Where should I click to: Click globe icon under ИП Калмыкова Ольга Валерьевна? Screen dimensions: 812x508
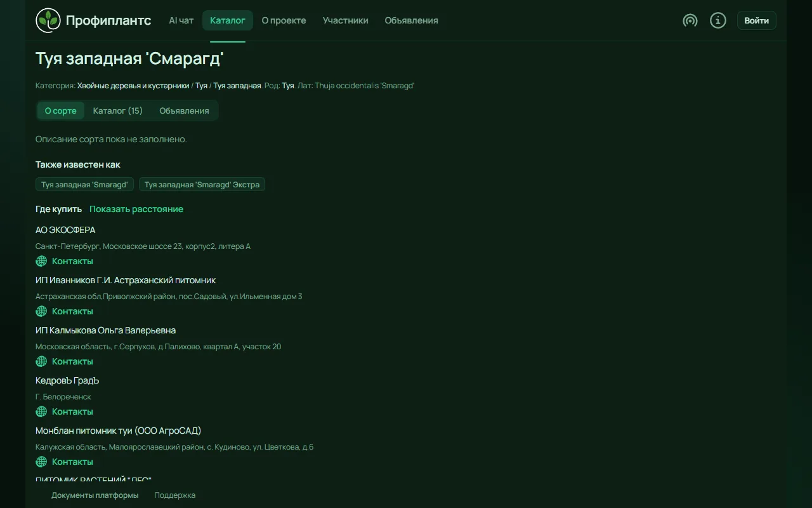click(41, 361)
